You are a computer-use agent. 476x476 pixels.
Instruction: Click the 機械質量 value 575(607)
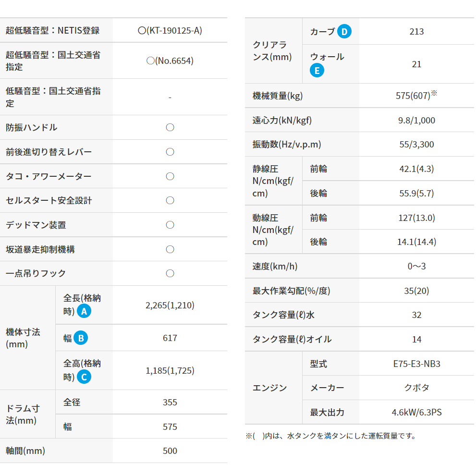(x=413, y=96)
